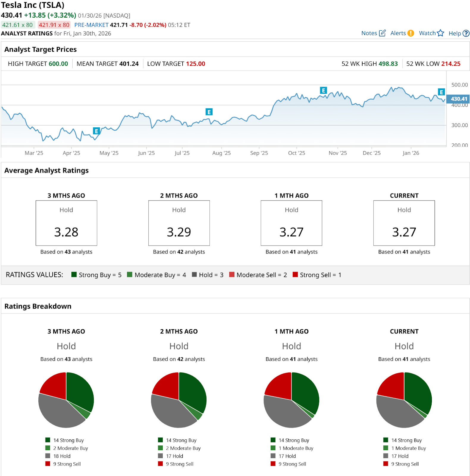
Task: Click the 3.27 rating box under 1 MTH AGO
Action: (x=292, y=223)
